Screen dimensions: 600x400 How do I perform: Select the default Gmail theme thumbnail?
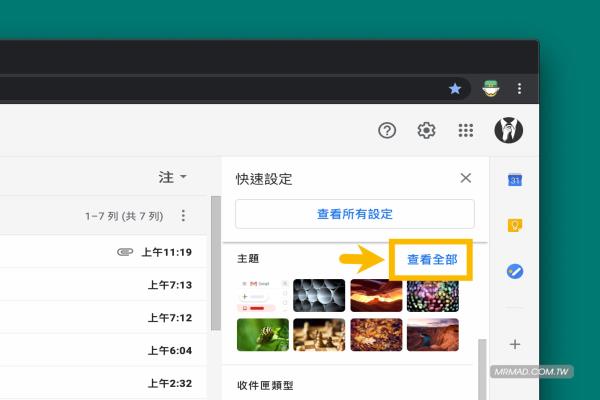pyautogui.click(x=263, y=296)
